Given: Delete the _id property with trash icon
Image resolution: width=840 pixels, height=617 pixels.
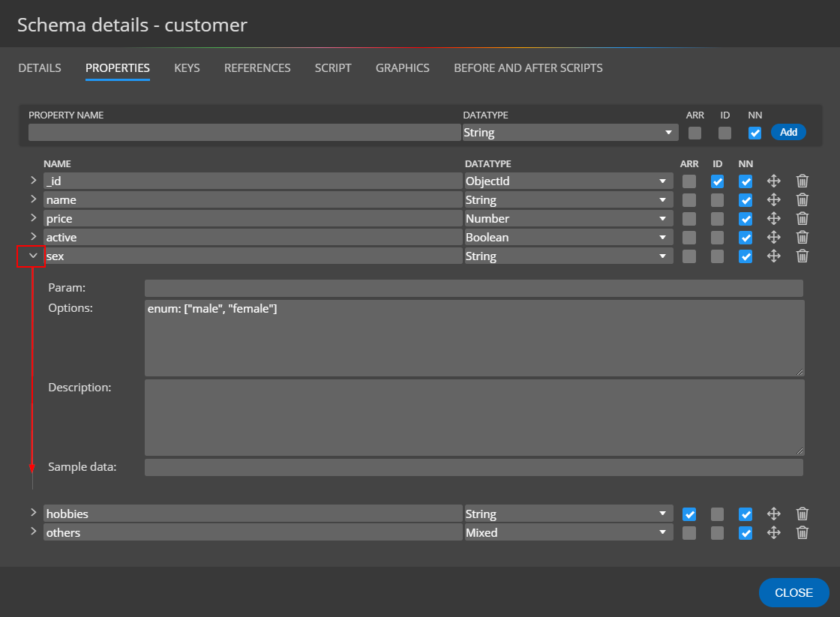Looking at the screenshot, I should (802, 181).
